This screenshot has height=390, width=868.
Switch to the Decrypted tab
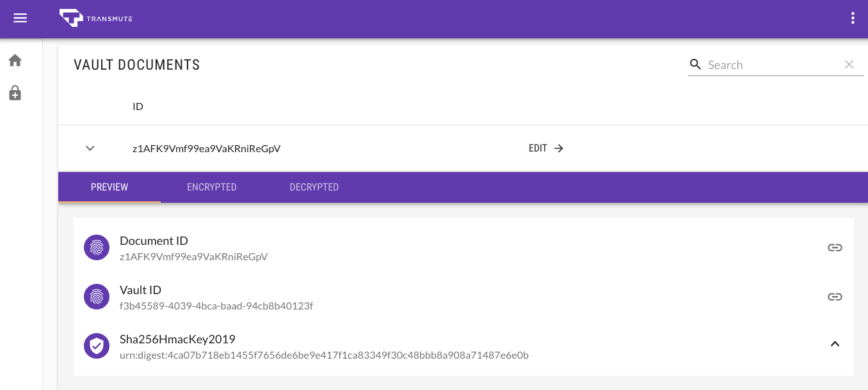click(314, 187)
